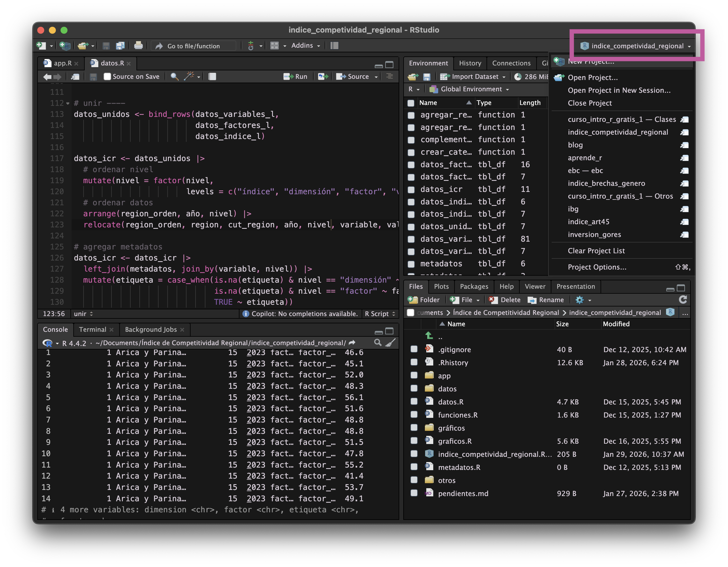This screenshot has height=567, width=728.
Task: Select Close Project from the menu
Action: [x=589, y=103]
